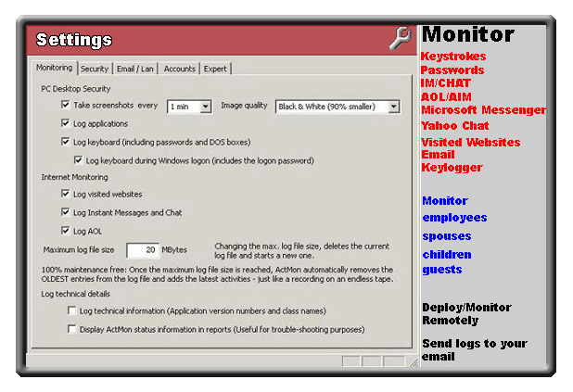Click the Passwords red text
The height and width of the screenshot is (392, 573).
452,70
